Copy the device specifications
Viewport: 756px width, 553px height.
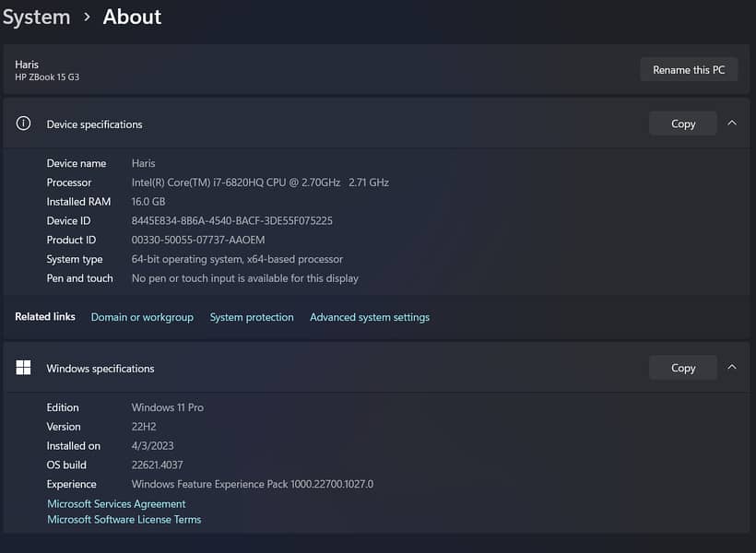[x=682, y=124]
